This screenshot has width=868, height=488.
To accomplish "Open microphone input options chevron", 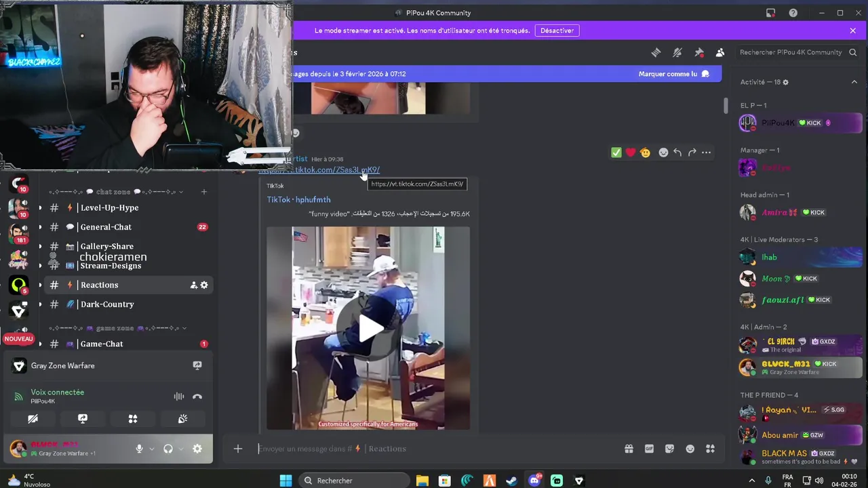I will [x=151, y=449].
